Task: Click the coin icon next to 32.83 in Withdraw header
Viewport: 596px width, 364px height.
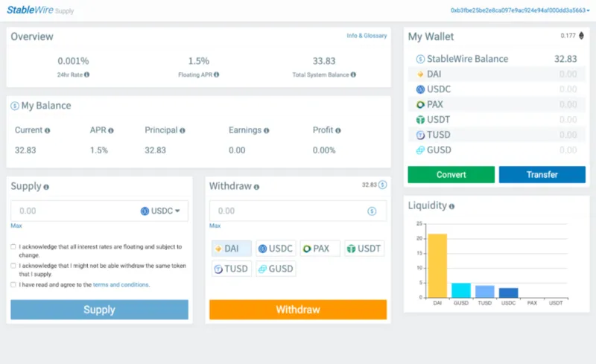Action: 382,185
